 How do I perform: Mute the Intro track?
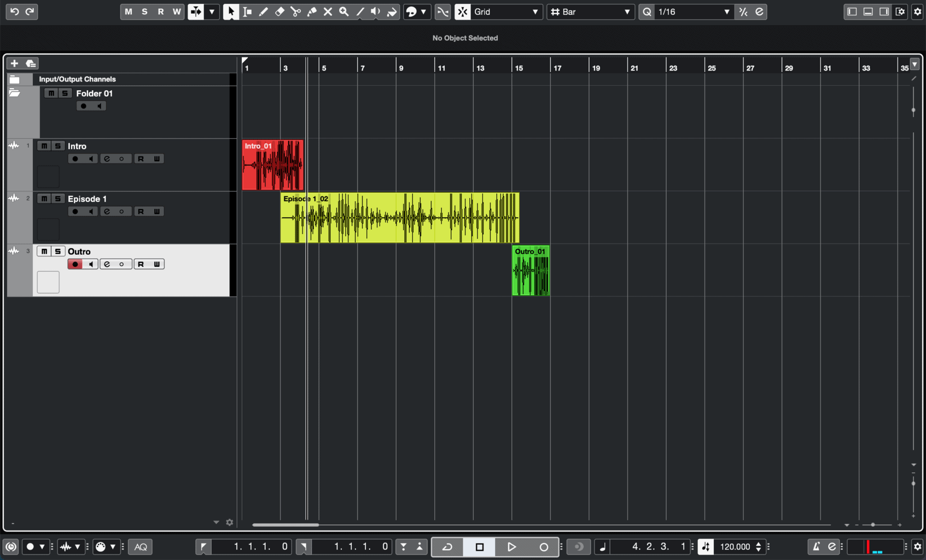click(44, 145)
